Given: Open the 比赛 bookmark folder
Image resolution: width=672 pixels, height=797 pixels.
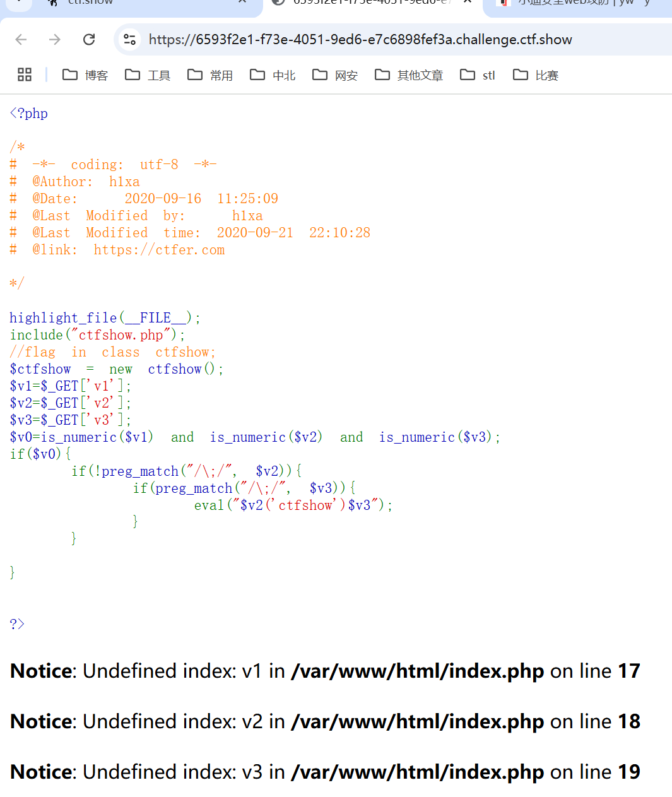Looking at the screenshot, I should pyautogui.click(x=536, y=75).
